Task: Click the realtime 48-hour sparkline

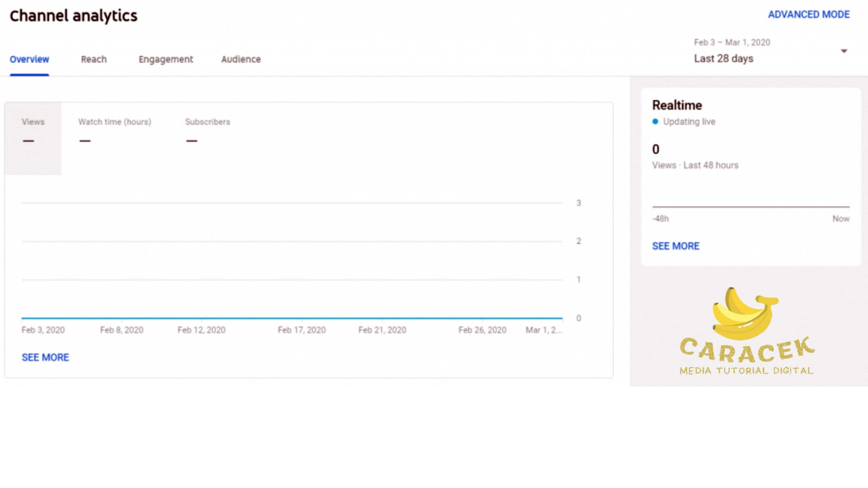Action: [751, 206]
